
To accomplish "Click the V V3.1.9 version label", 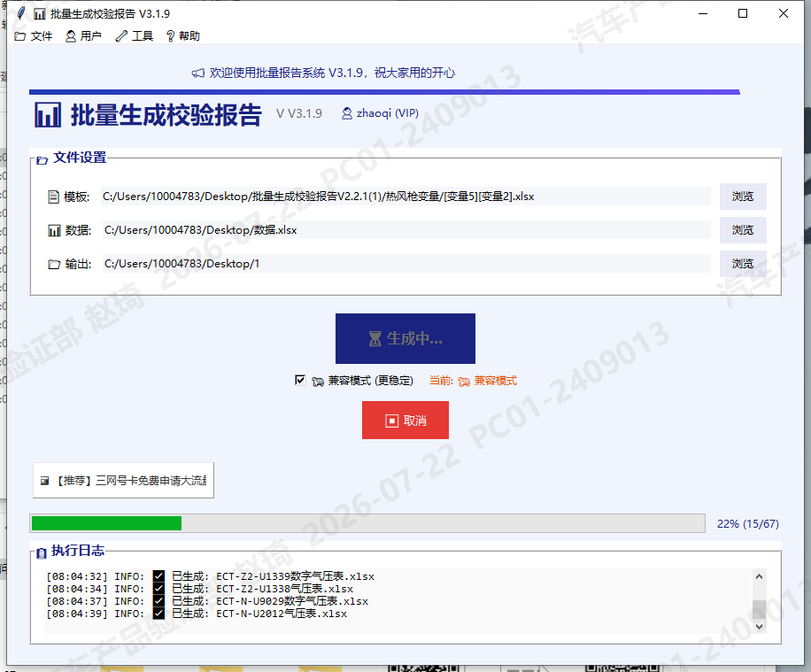I will coord(299,113).
